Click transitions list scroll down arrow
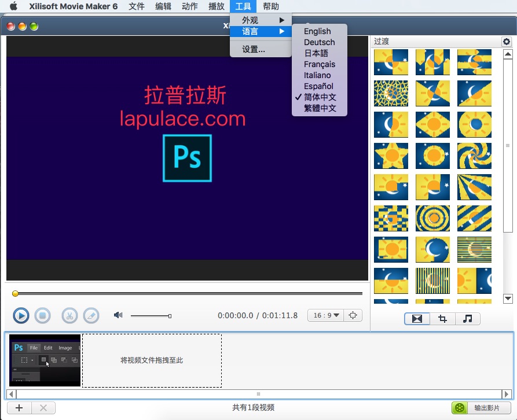Image resolution: width=517 pixels, height=420 pixels. tap(508, 299)
